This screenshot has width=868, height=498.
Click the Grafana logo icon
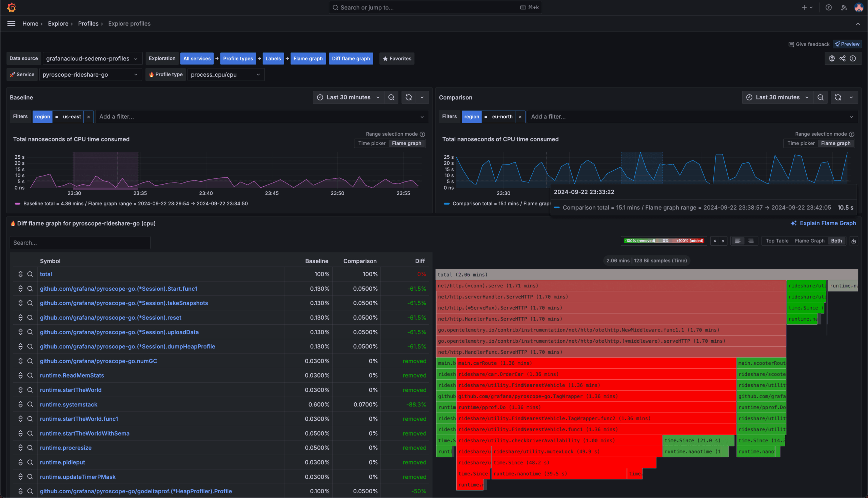pos(11,7)
